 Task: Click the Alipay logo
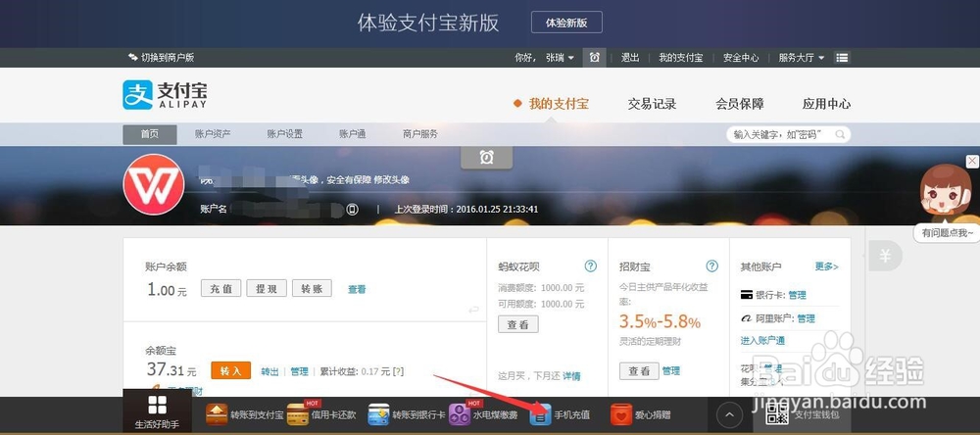[x=165, y=95]
